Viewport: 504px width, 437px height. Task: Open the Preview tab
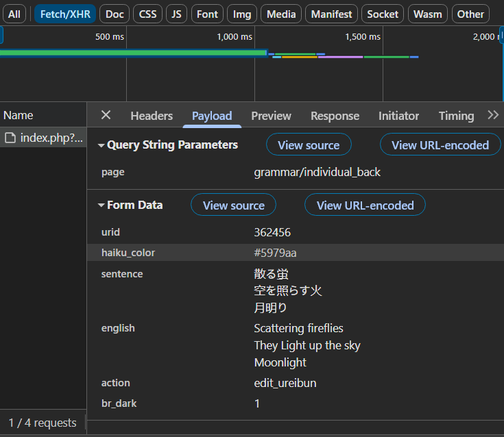tap(271, 116)
